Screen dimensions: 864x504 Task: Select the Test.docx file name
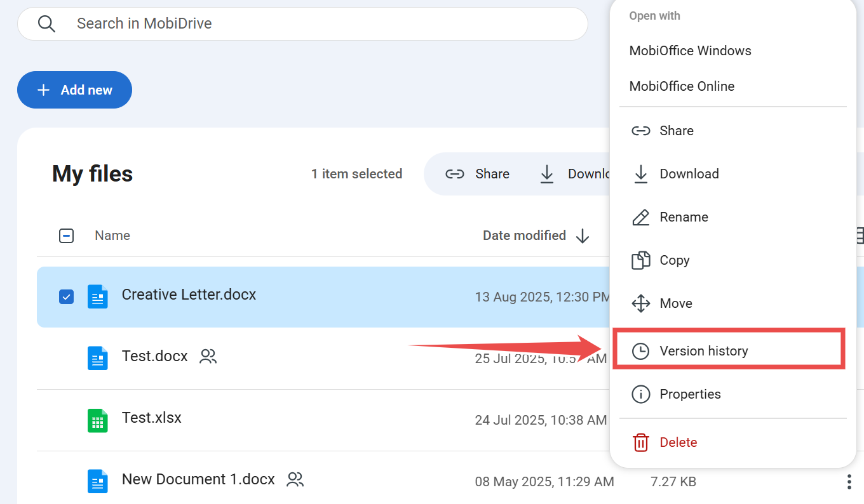click(154, 356)
